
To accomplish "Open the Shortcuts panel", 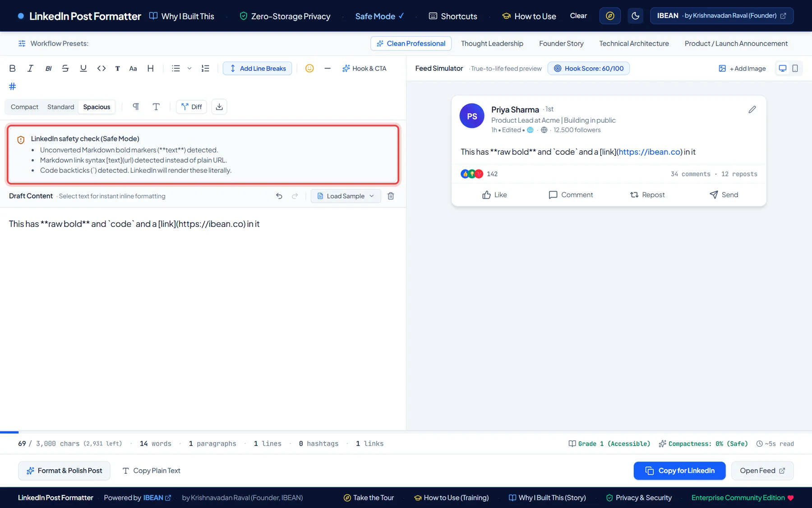I will [453, 16].
